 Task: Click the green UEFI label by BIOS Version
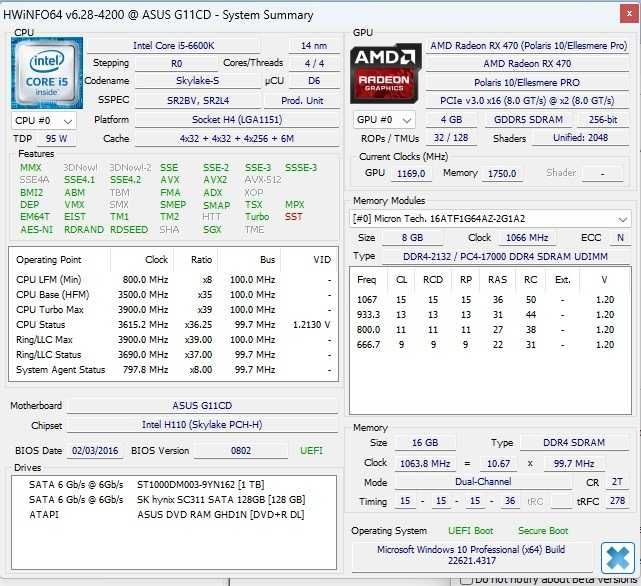pos(311,451)
